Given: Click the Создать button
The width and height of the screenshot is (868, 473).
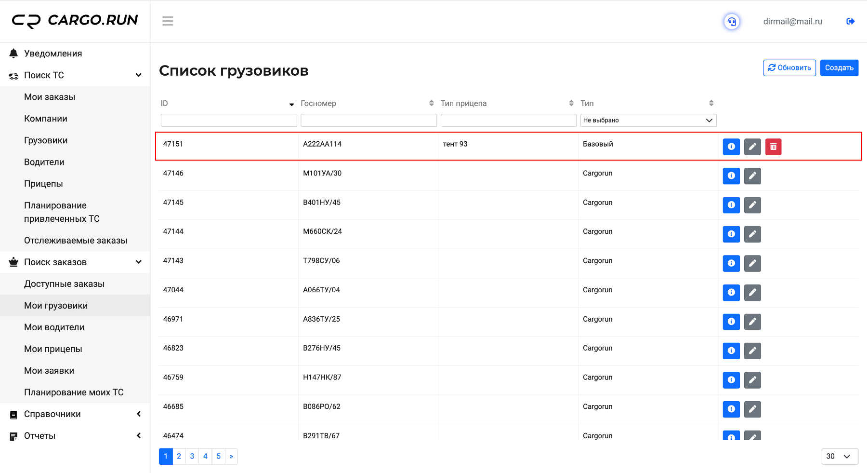Looking at the screenshot, I should pyautogui.click(x=839, y=68).
